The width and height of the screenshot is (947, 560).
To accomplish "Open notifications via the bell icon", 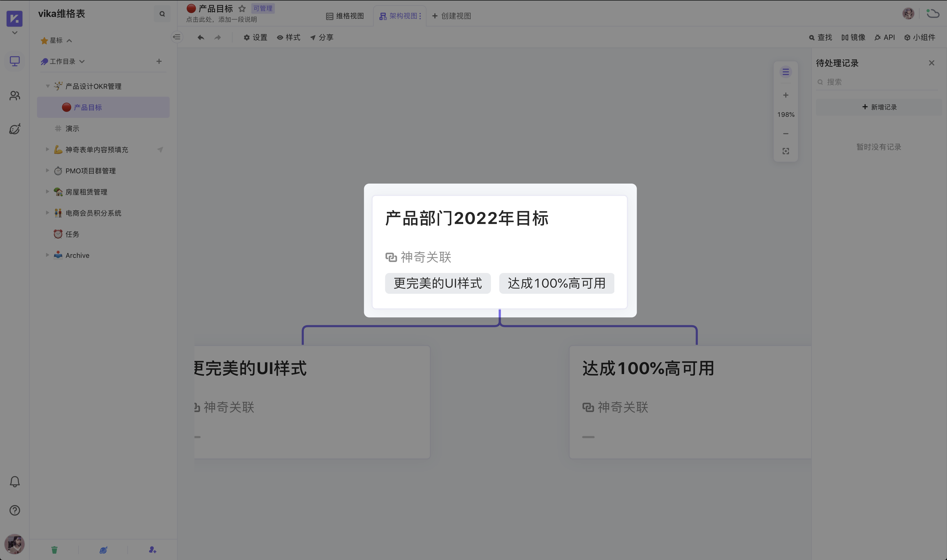I will (x=14, y=482).
